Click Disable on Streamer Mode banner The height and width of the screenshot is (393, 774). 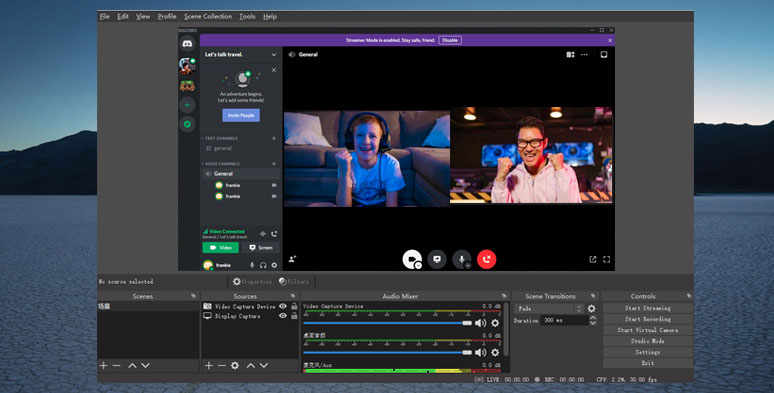pyautogui.click(x=450, y=40)
